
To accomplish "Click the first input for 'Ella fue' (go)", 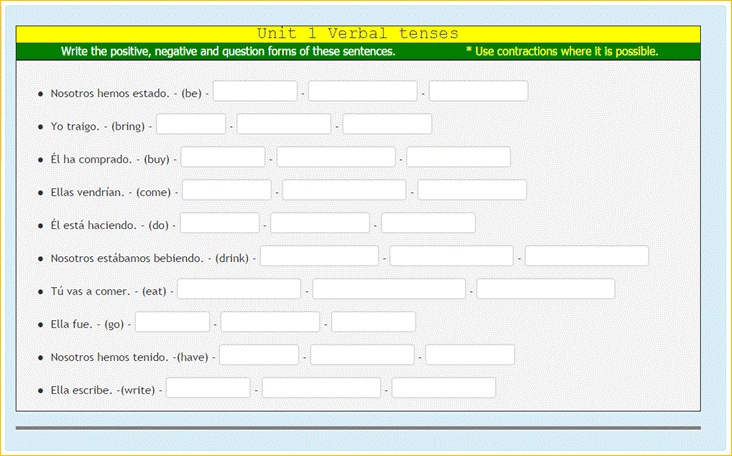I will click(173, 323).
